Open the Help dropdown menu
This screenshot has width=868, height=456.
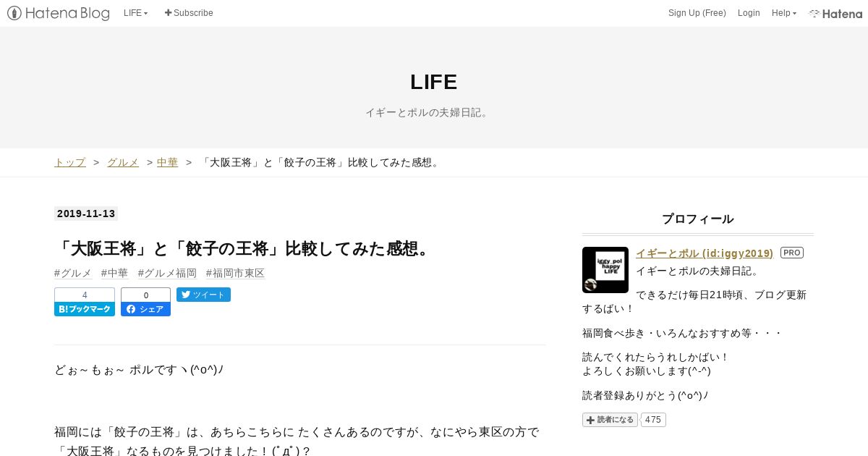pyautogui.click(x=784, y=13)
